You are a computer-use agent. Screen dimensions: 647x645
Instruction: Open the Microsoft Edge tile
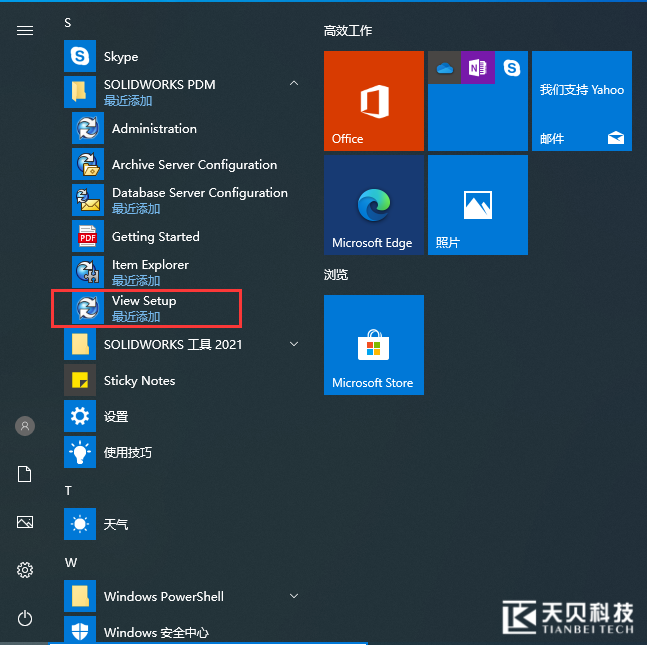374,205
